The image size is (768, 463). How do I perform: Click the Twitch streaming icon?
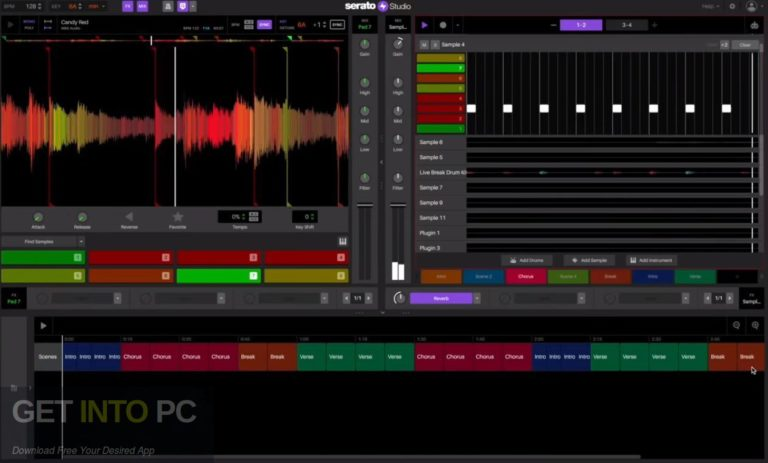(182, 6)
